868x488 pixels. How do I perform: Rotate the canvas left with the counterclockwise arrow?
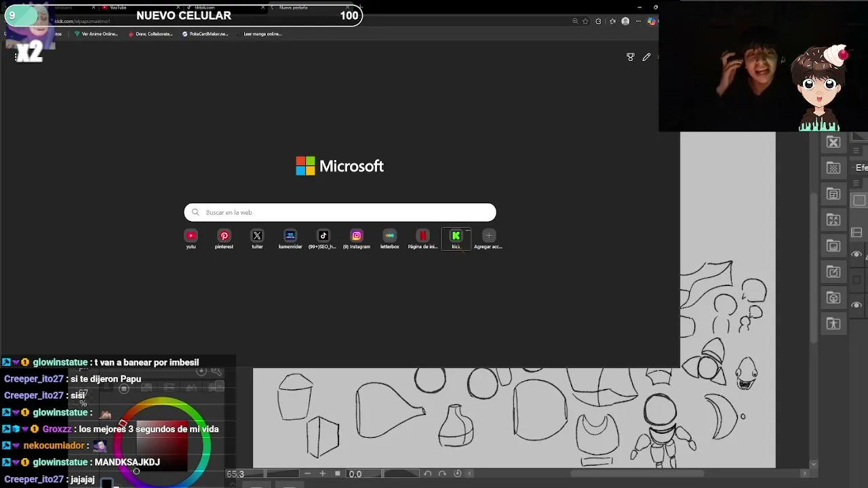[x=428, y=474]
